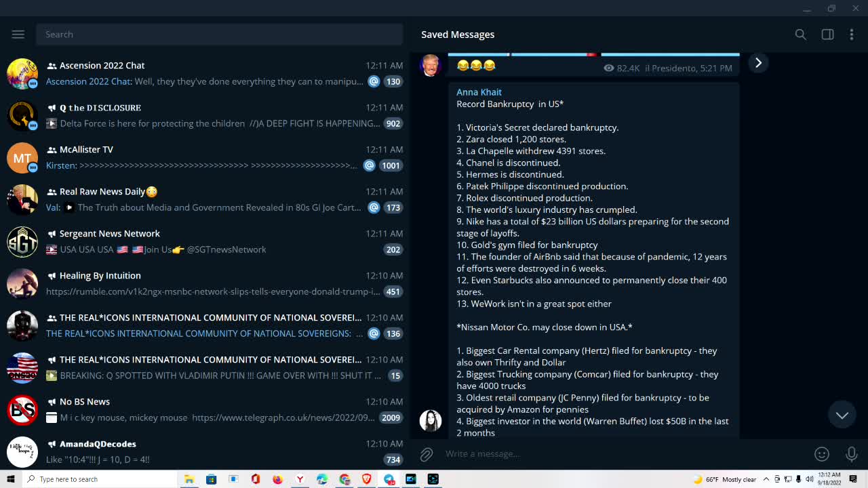Click the Real Raw News Daily avatar
The width and height of the screenshot is (868, 488).
22,199
